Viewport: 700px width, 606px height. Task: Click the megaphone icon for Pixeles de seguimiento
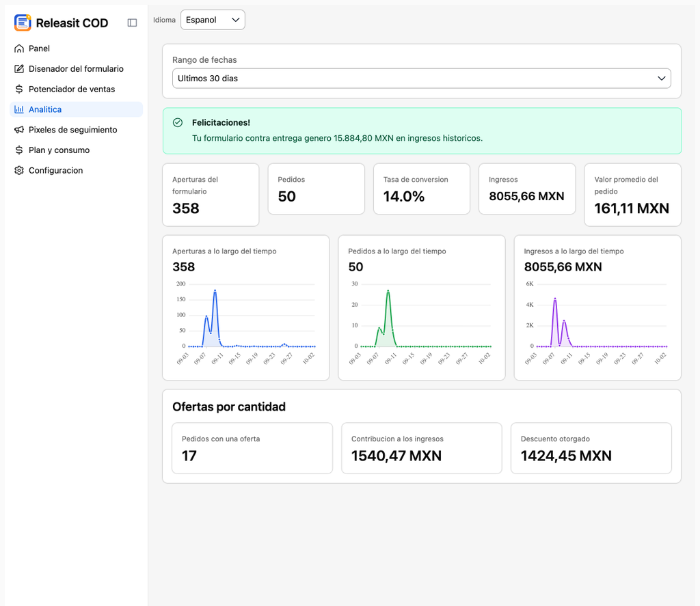[x=18, y=130]
